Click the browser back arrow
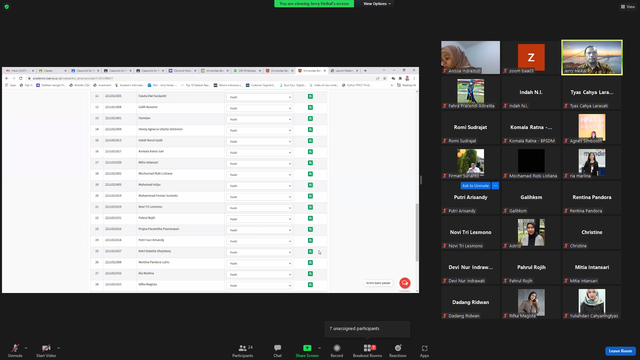 pos(7,78)
